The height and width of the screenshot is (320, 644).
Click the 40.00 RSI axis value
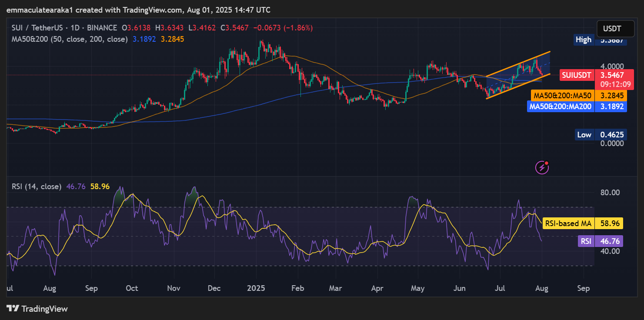[610, 251]
